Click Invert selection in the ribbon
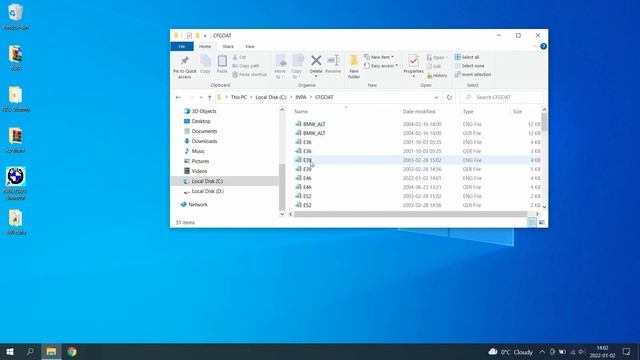The image size is (640, 360). coord(473,75)
